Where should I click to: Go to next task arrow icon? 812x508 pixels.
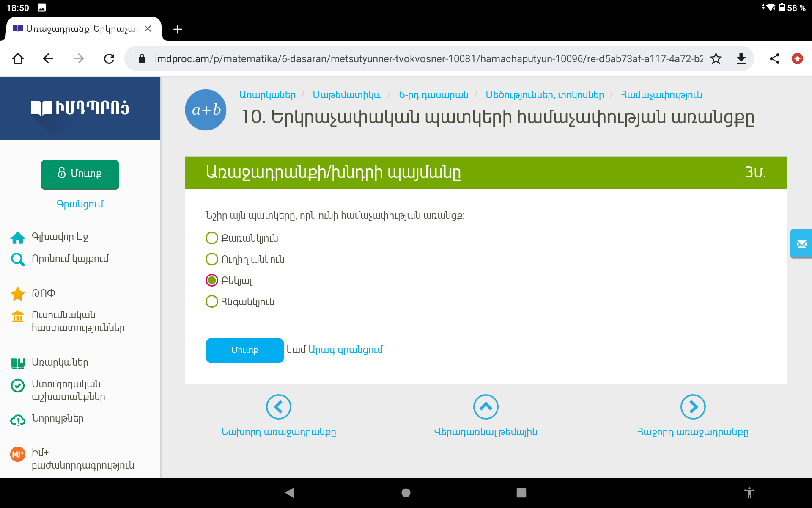693,407
